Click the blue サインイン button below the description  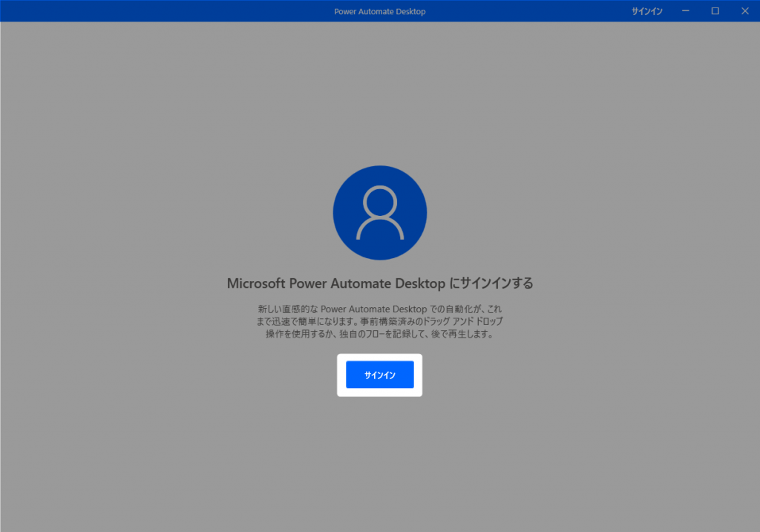click(379, 375)
